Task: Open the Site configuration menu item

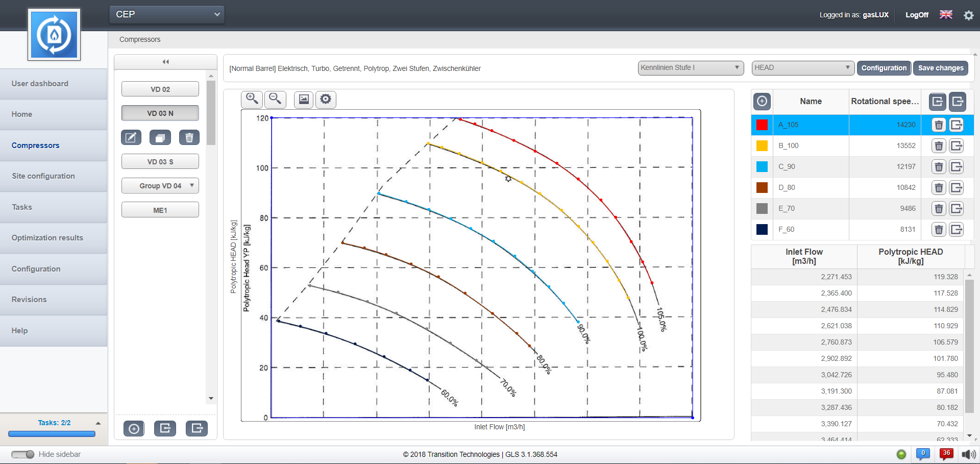Action: tap(43, 176)
